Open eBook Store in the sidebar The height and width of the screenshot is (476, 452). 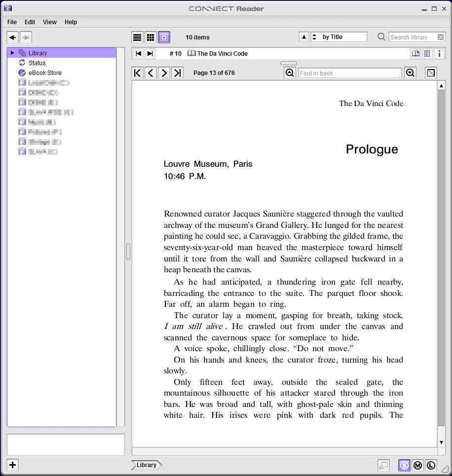pos(45,73)
